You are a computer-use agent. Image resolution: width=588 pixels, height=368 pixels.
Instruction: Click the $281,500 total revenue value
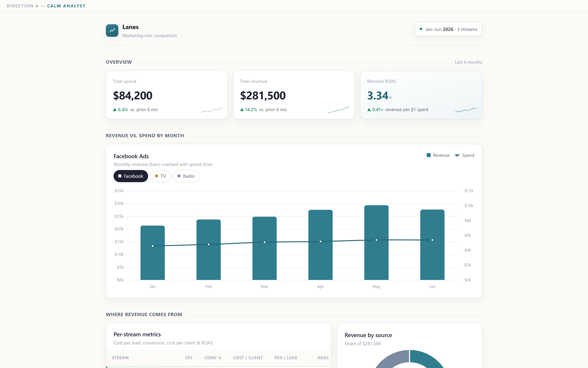point(263,95)
